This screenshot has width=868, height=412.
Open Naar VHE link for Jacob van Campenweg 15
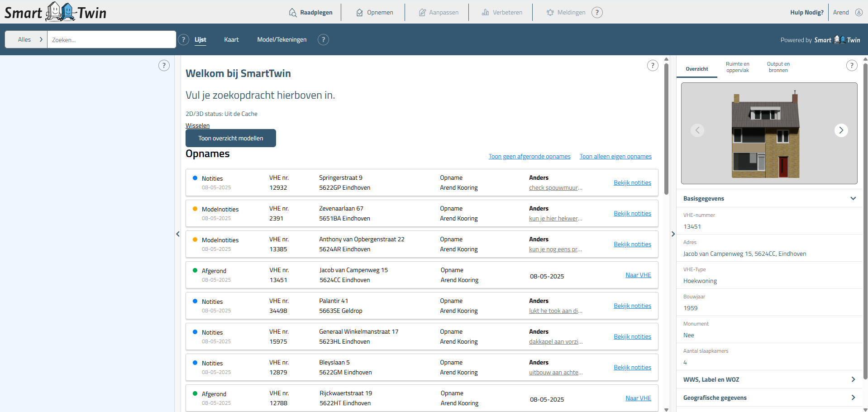(638, 275)
